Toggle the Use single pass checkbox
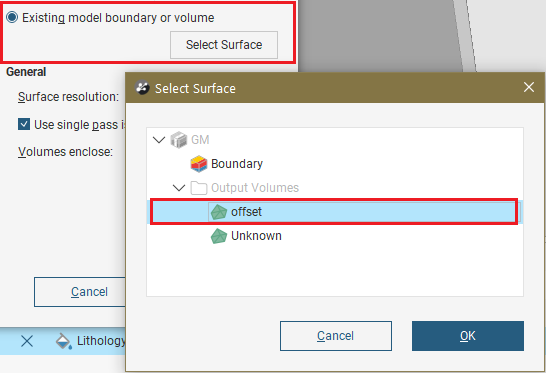The height and width of the screenshot is (374, 546). click(24, 124)
